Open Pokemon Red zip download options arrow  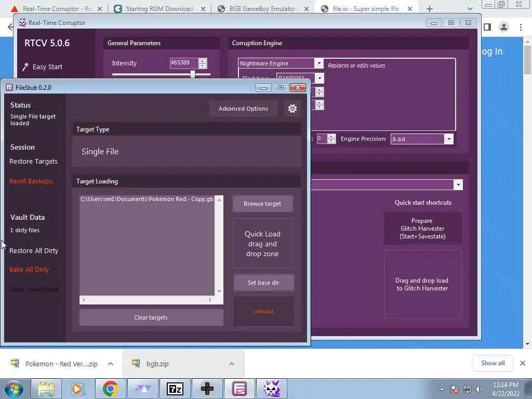(111, 364)
